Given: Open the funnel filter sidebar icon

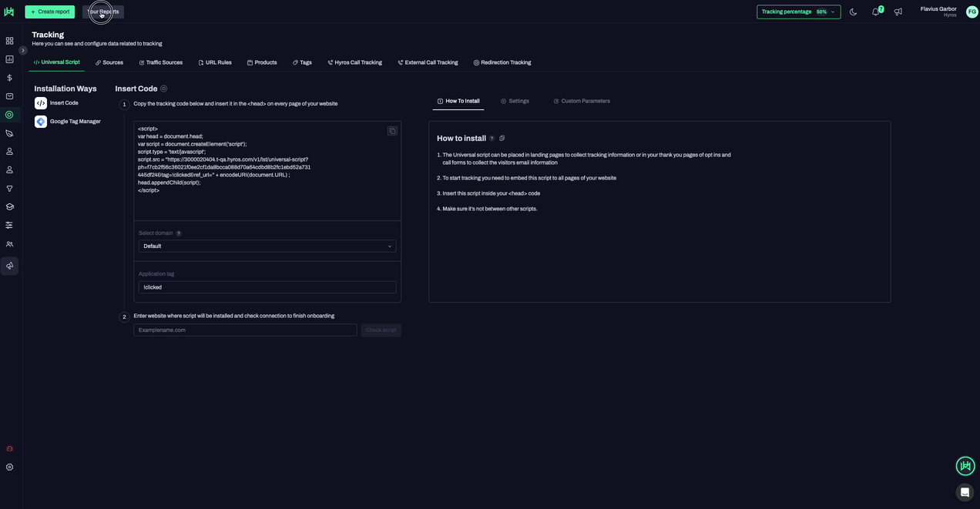Looking at the screenshot, I should pos(9,189).
